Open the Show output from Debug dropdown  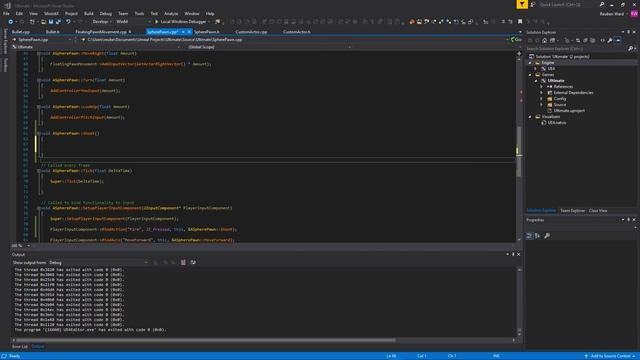(x=98, y=262)
